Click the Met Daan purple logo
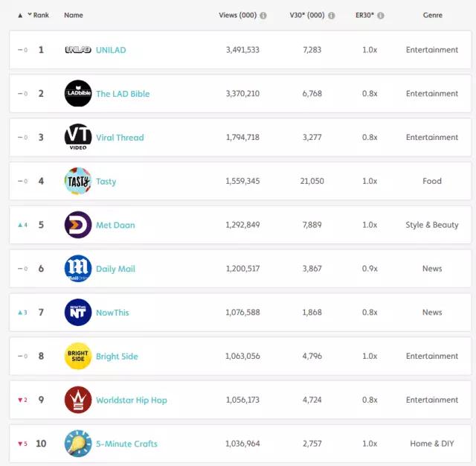The height and width of the screenshot is (466, 476). coord(78,225)
